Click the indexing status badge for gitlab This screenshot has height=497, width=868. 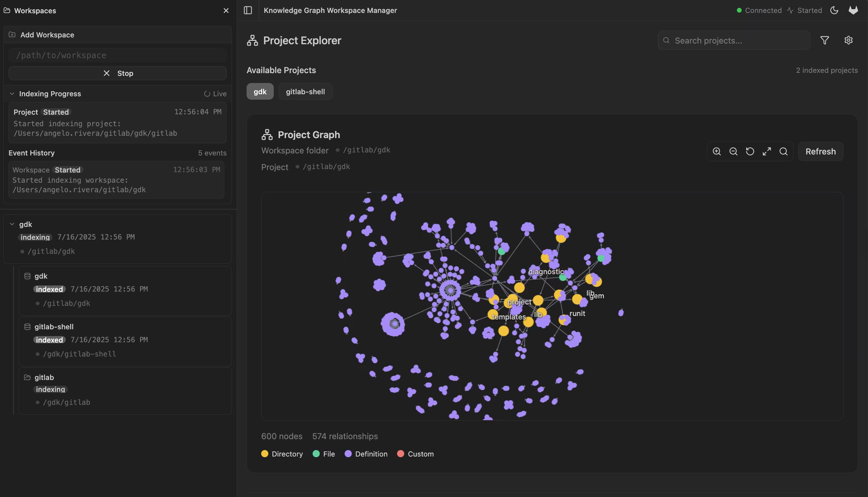[50, 389]
